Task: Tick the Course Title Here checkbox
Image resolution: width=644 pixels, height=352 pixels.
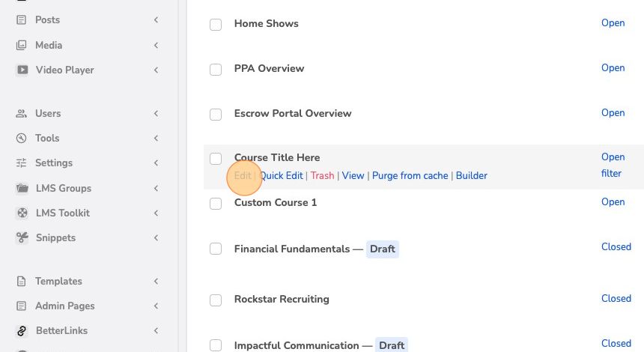Action: (216, 159)
